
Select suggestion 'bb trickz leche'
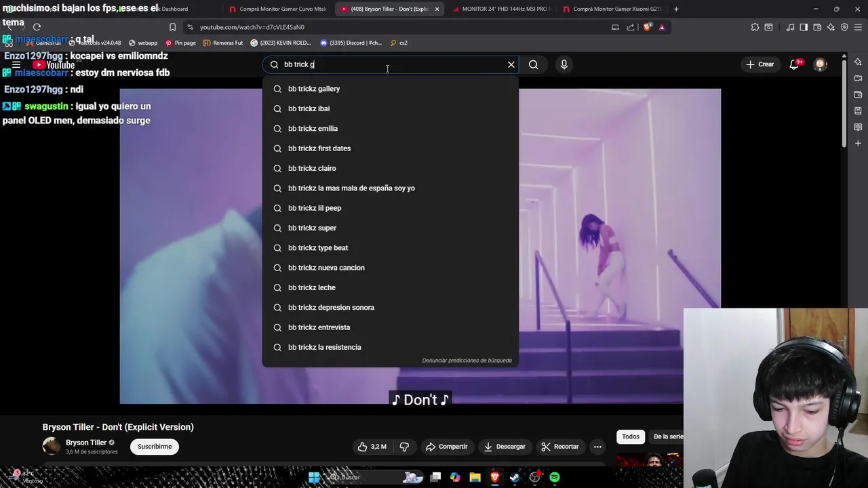pos(390,287)
